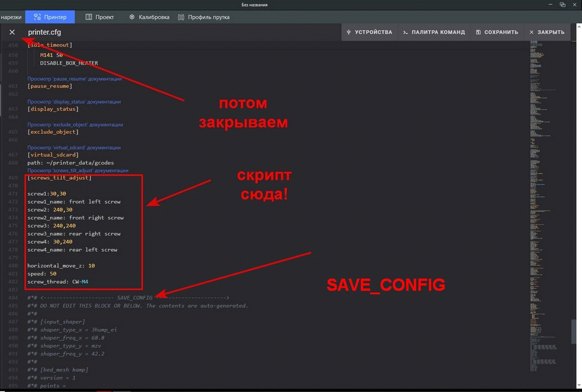Image resolution: width=582 pixels, height=392 pixels.
Task: Click the Профиль прутка spool icon
Action: pos(181,17)
